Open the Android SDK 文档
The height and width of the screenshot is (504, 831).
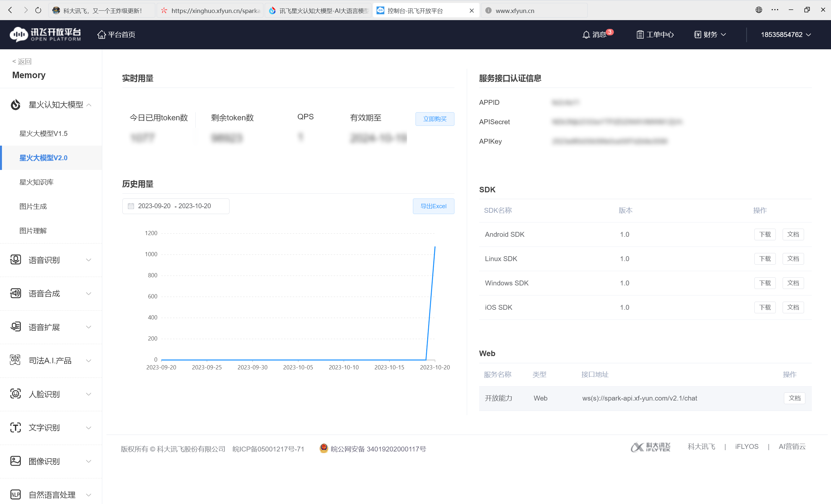(x=793, y=234)
